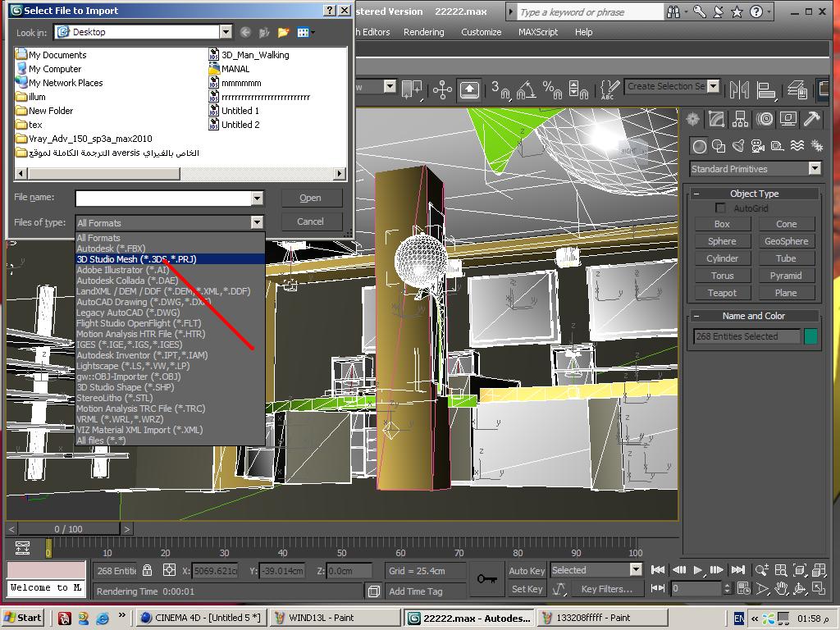Open the Display panel tab
The image size is (840, 630).
point(788,119)
